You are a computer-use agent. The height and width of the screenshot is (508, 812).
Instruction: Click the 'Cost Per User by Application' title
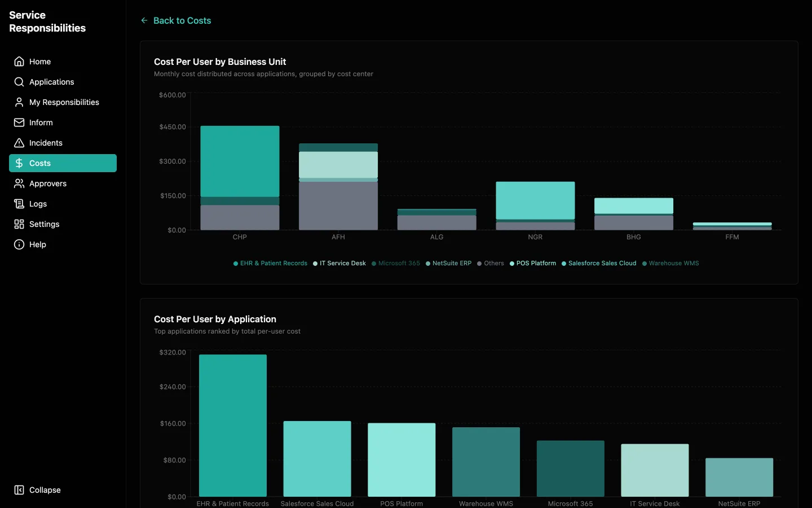tap(215, 319)
